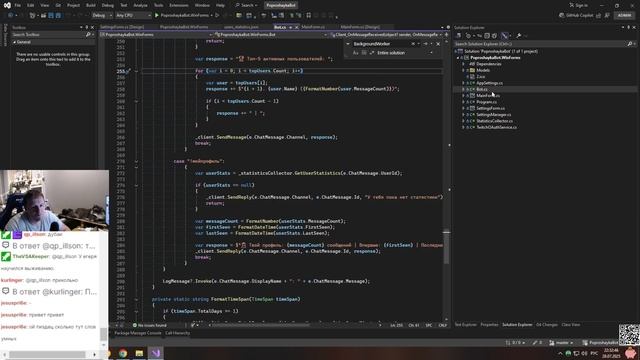Click the Save All toolbar icon
Viewport: 640px width, 360px height.
click(58, 16)
